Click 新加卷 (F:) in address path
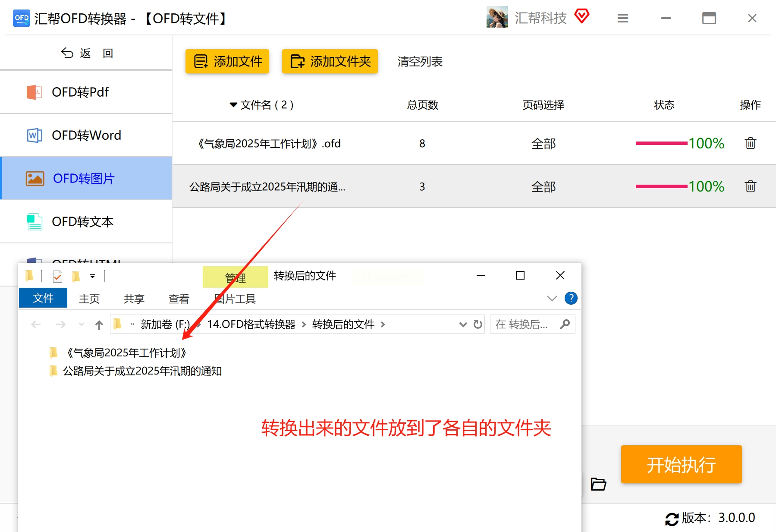Image resolution: width=776 pixels, height=532 pixels. [165, 324]
